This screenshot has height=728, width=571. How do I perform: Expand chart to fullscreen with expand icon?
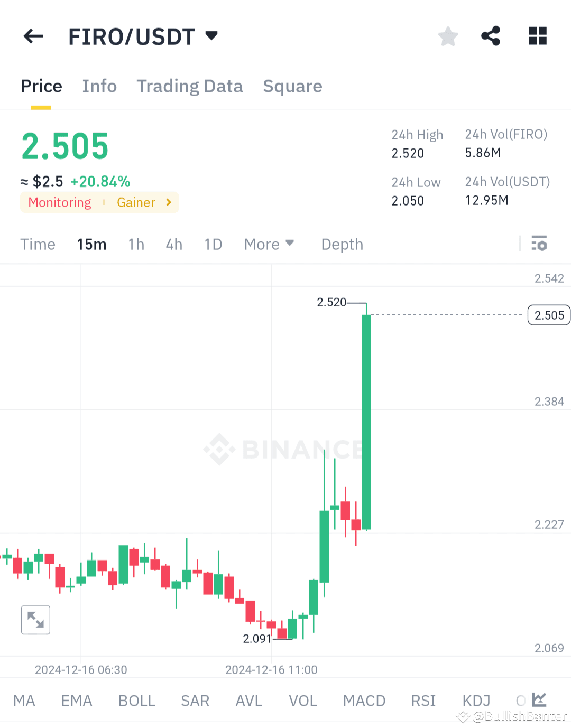(x=35, y=620)
